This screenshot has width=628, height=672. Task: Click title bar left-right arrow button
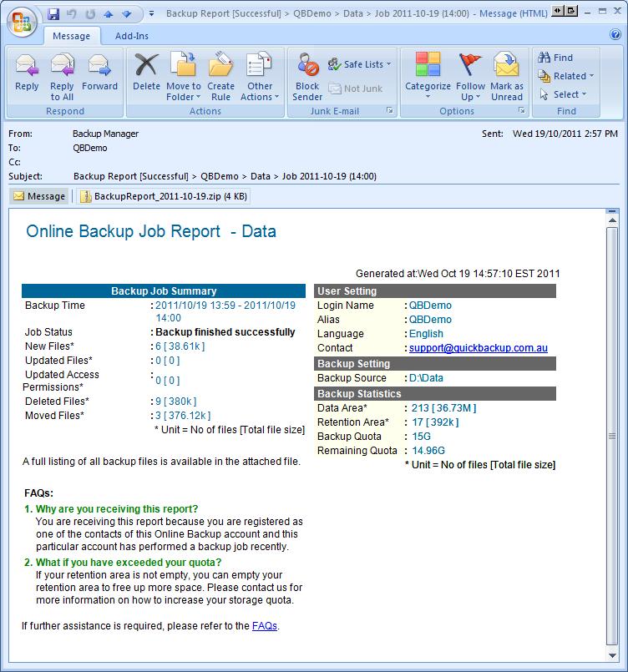click(x=557, y=11)
